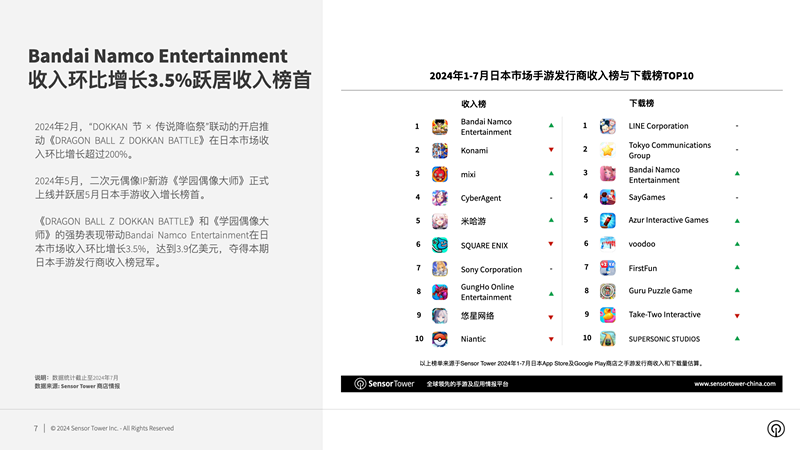Image resolution: width=800 pixels, height=450 pixels.
Task: Click the Take-Two Interactive duck icon
Action: click(x=608, y=315)
